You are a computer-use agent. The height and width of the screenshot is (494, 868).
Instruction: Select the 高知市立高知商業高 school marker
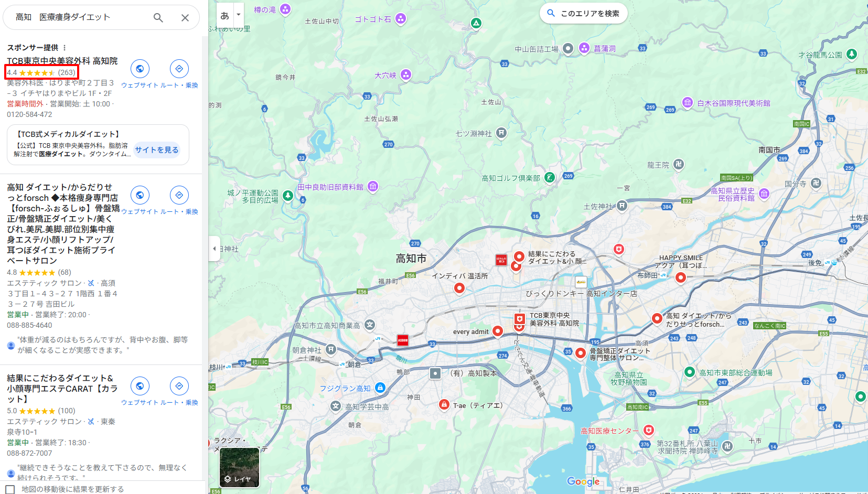point(370,325)
